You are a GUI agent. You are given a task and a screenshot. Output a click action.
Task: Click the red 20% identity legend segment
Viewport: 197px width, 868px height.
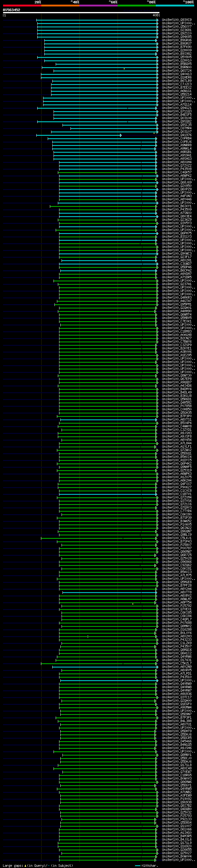tap(22, 6)
